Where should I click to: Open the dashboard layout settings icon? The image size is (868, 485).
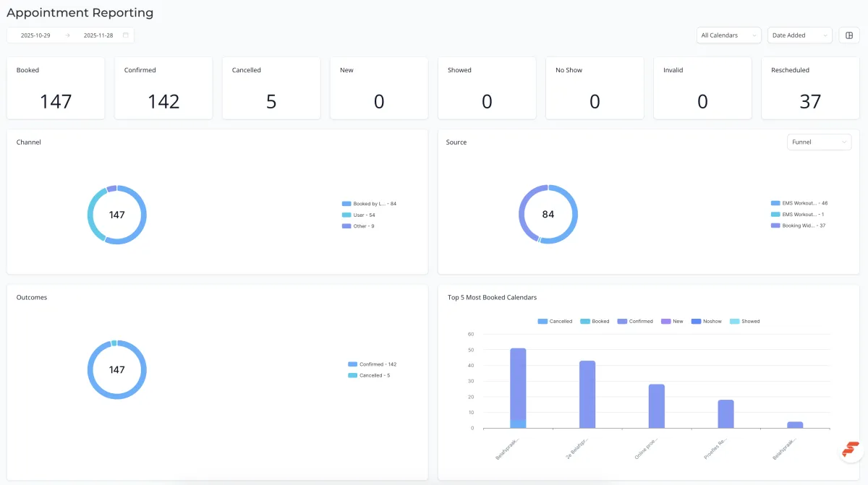click(x=849, y=35)
